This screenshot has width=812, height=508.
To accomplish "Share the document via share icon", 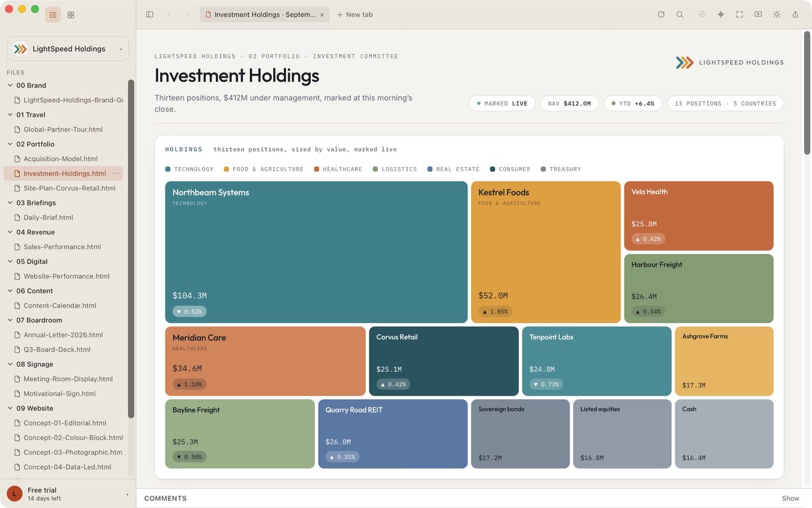I will [x=795, y=15].
